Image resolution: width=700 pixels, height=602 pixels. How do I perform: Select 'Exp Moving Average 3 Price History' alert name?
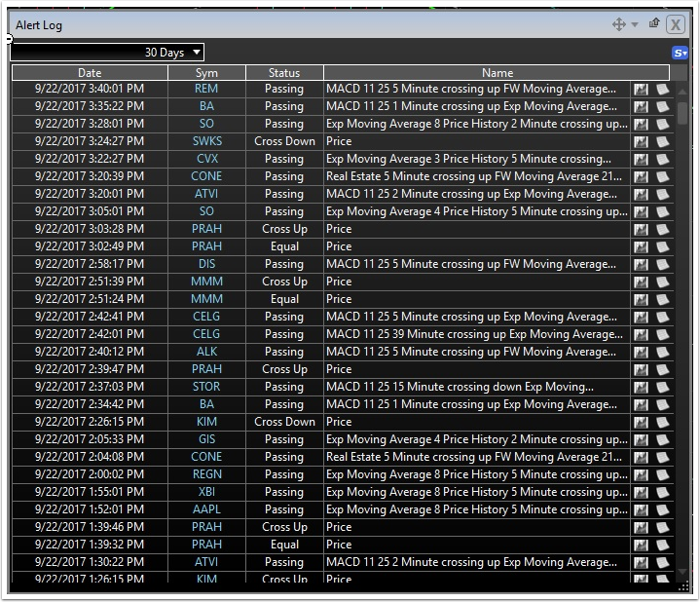point(468,159)
